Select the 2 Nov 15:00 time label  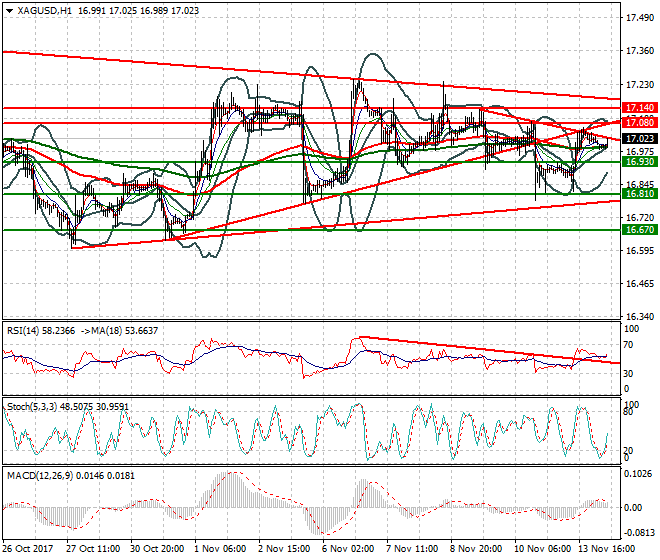(x=284, y=549)
